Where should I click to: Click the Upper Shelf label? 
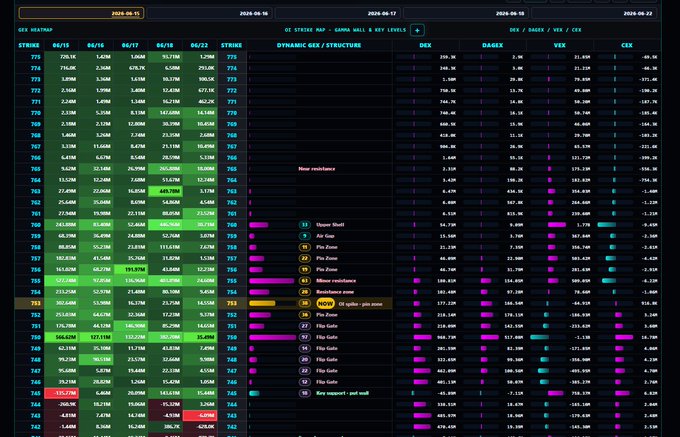(330, 225)
